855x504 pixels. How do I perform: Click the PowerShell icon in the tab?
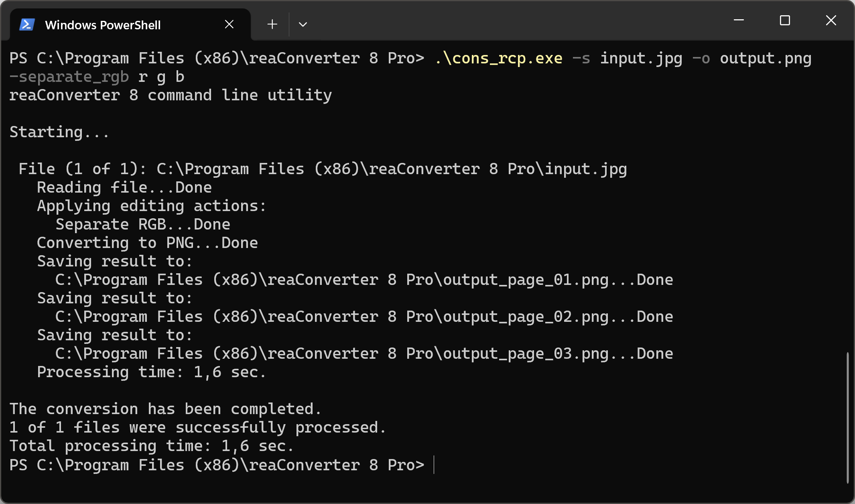pos(27,25)
